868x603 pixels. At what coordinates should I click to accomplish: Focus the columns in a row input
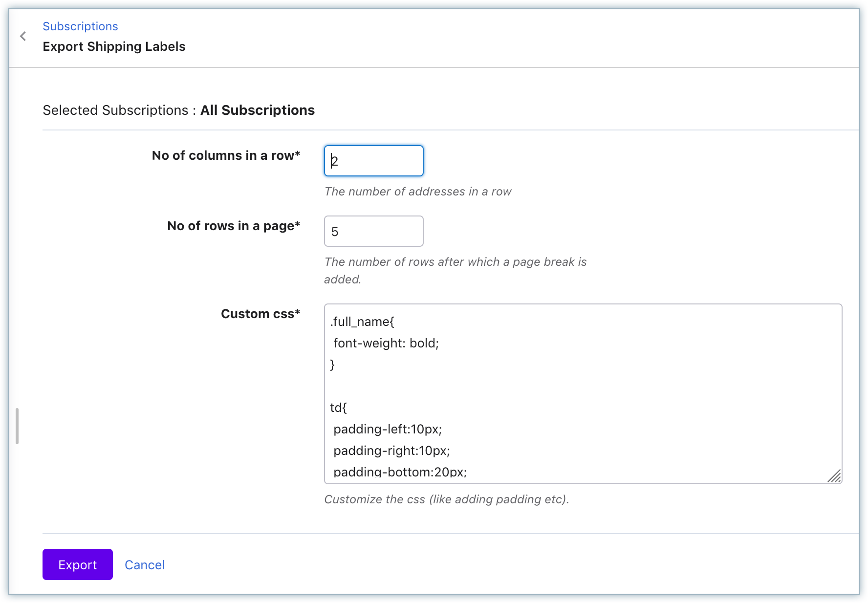[x=373, y=161]
